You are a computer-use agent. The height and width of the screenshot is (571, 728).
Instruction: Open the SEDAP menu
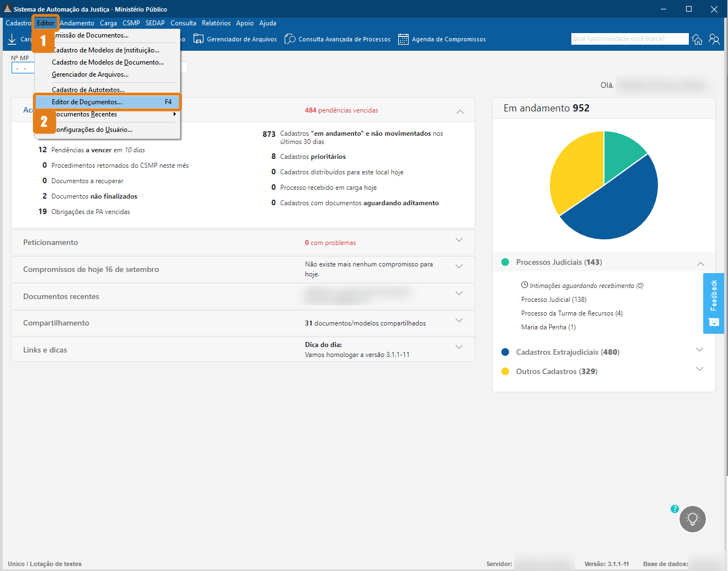[155, 23]
